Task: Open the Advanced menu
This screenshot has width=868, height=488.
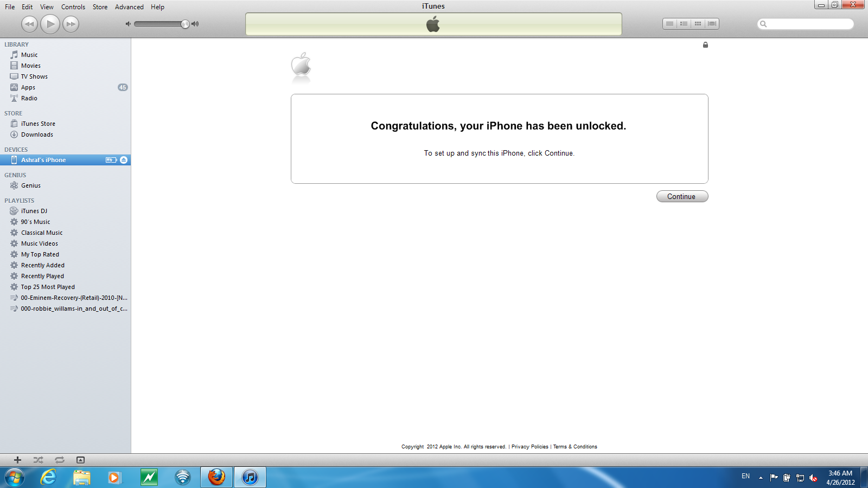Action: [129, 7]
